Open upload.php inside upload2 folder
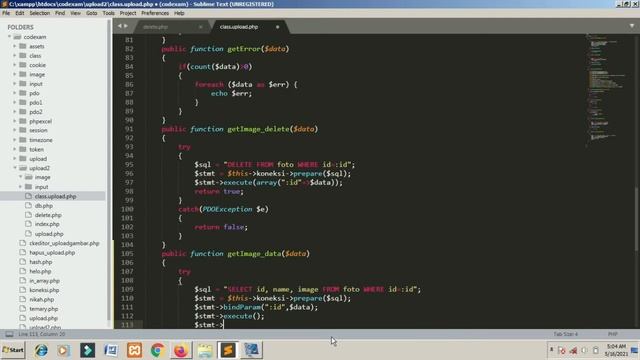 click(x=49, y=234)
